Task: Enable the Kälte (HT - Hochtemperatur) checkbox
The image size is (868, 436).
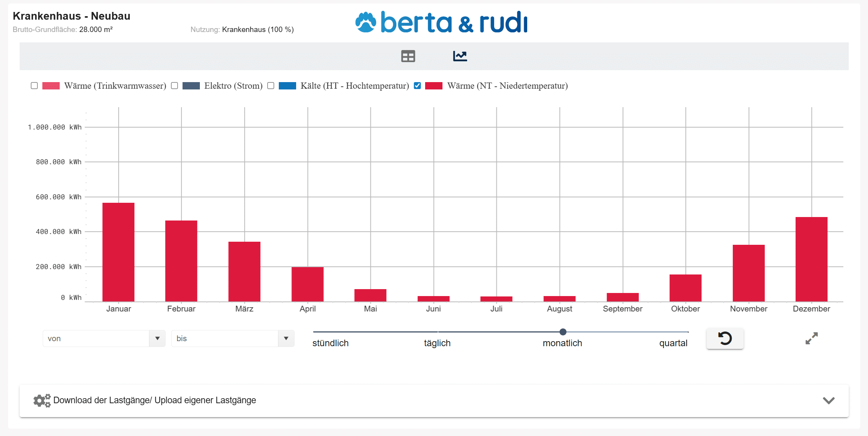Action: (x=271, y=86)
